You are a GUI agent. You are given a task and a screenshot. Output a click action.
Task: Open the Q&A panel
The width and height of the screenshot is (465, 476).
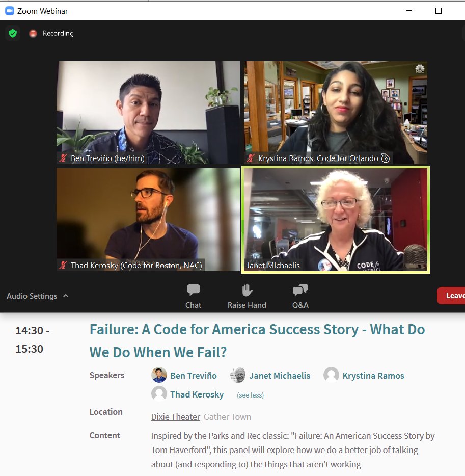click(300, 296)
